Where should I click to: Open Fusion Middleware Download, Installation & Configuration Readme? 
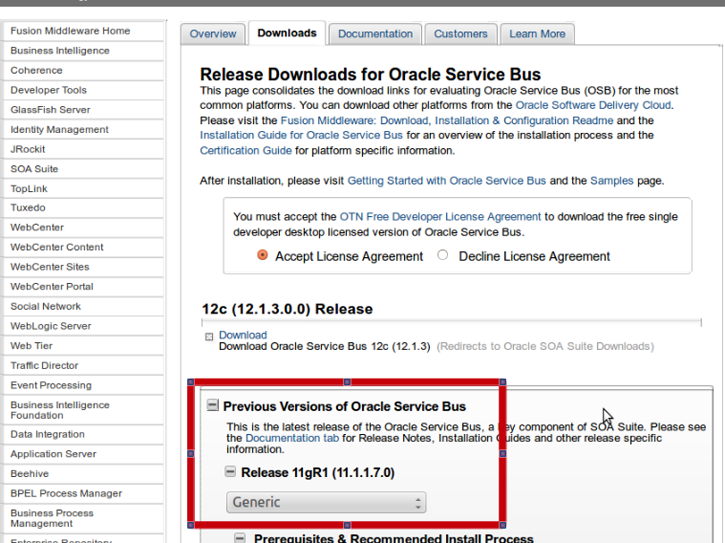447,120
